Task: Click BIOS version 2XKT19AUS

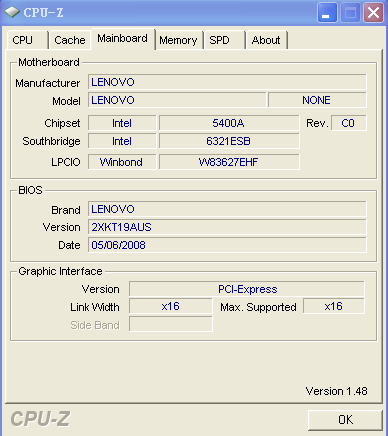Action: tap(227, 227)
